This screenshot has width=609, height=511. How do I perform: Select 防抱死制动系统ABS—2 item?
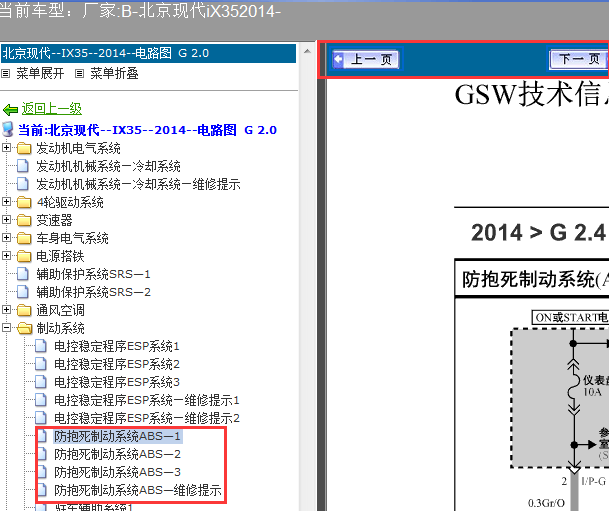117,454
